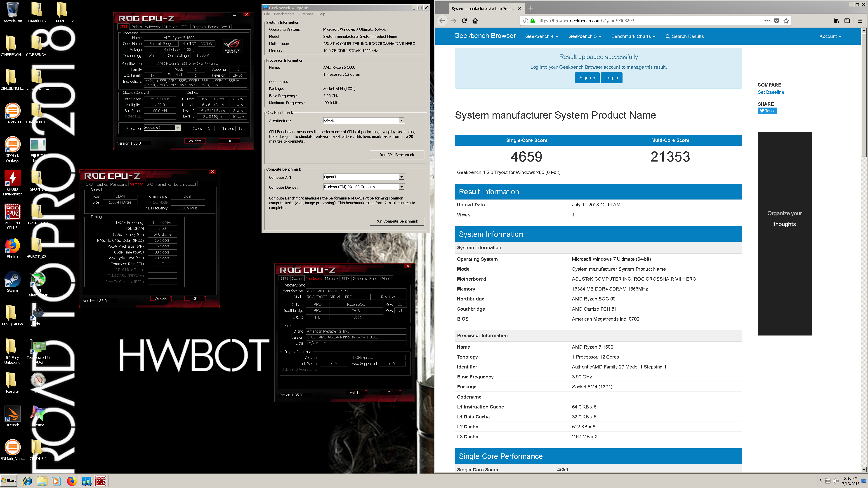Click the Firefox back arrow
The image size is (868, 488).
tap(442, 21)
